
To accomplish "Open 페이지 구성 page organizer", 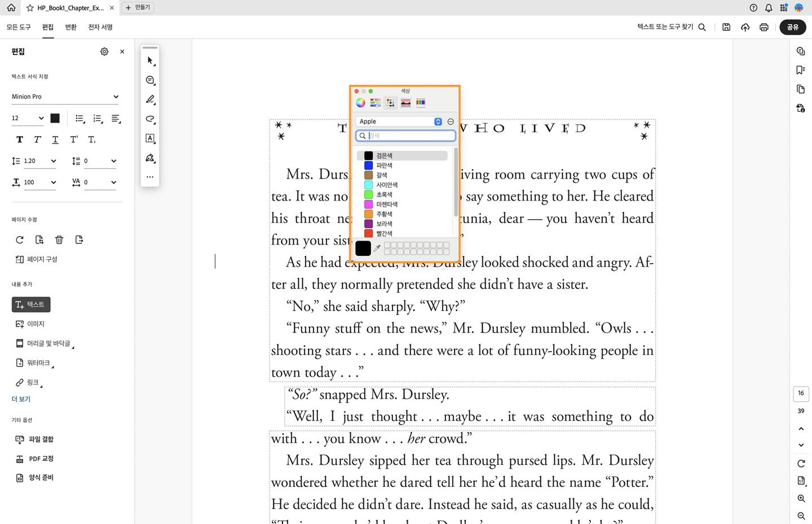I will [37, 259].
